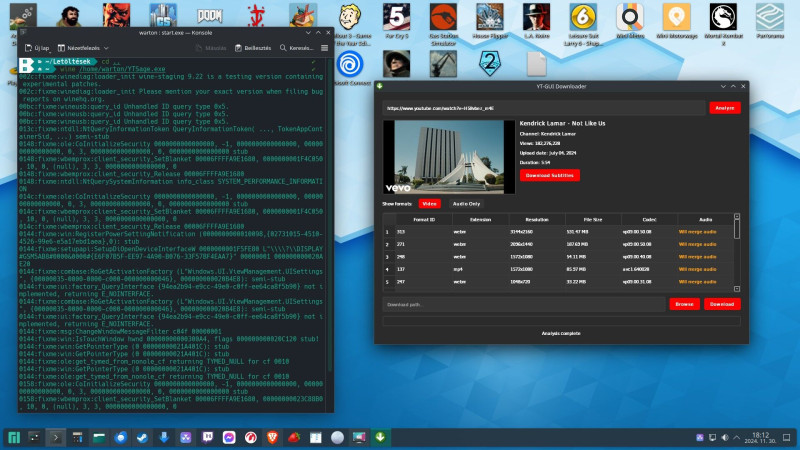Select the first table row, format 313

[558, 232]
